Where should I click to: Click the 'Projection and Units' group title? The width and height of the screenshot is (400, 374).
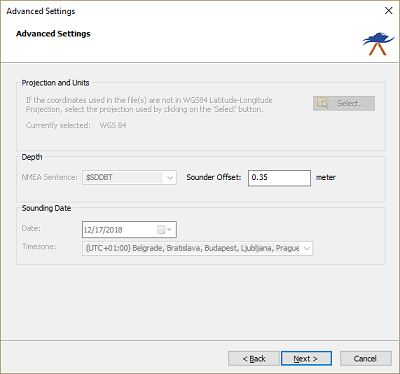55,83
